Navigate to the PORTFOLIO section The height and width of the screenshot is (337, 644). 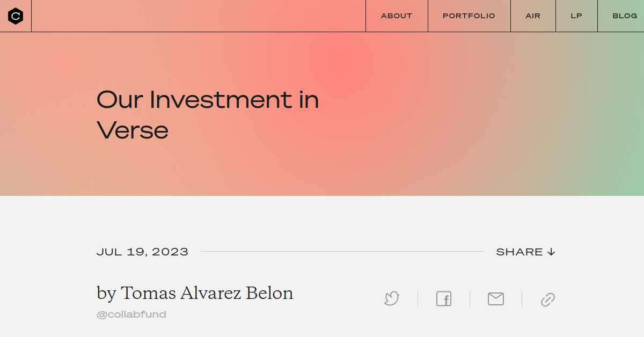pos(469,16)
